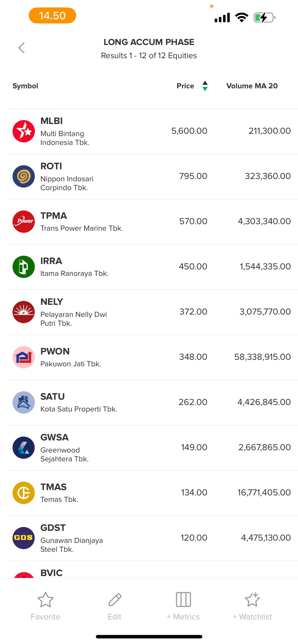Viewport: 298px width, 644px height.
Task: Sort by the Symbol column header
Action: (25, 86)
